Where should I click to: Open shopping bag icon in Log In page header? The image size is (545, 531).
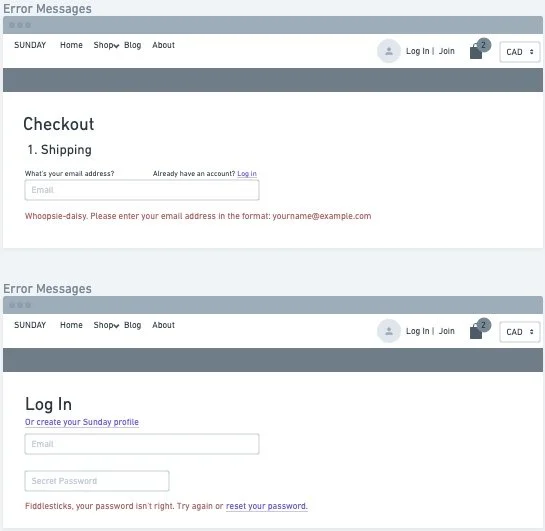pyautogui.click(x=476, y=332)
